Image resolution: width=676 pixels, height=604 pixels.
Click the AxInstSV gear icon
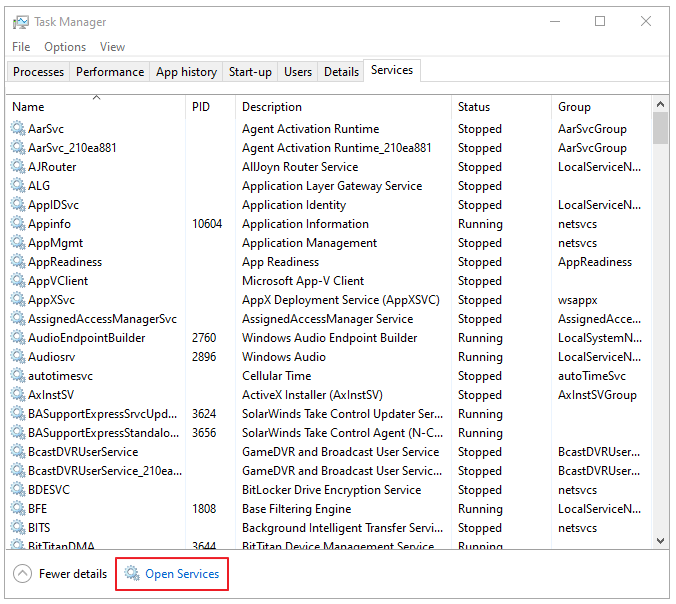click(18, 394)
